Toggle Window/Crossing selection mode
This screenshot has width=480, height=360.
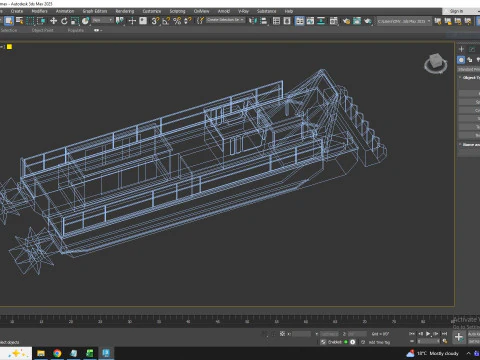click(41, 21)
